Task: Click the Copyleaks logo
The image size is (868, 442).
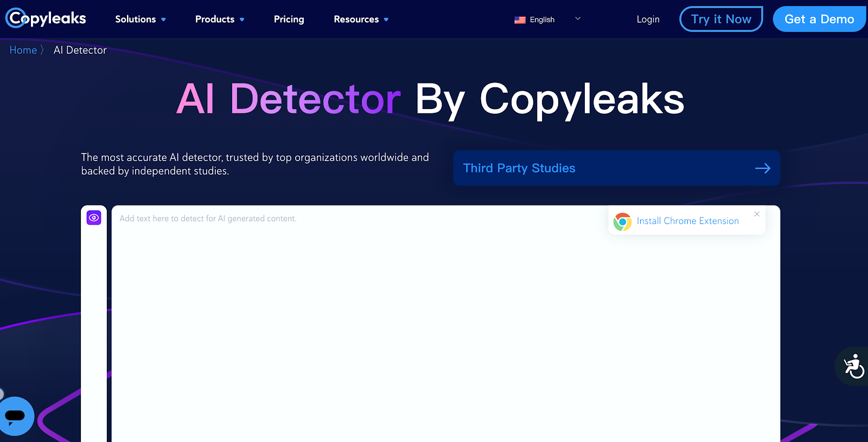Action: (x=46, y=18)
